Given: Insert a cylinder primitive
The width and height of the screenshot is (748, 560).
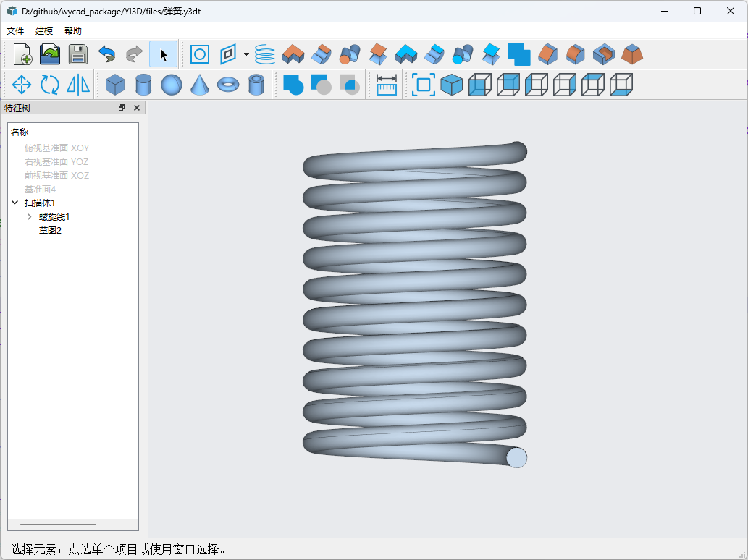Looking at the screenshot, I should tap(143, 85).
